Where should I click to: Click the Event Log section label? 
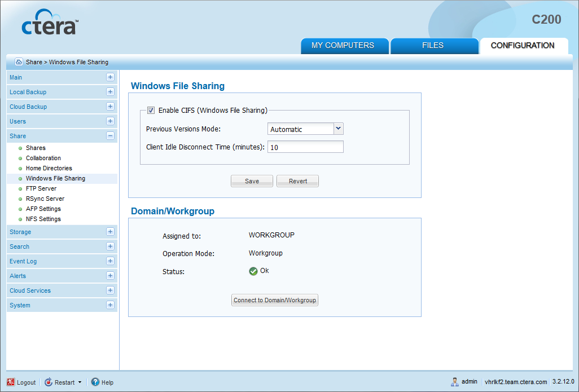click(23, 261)
